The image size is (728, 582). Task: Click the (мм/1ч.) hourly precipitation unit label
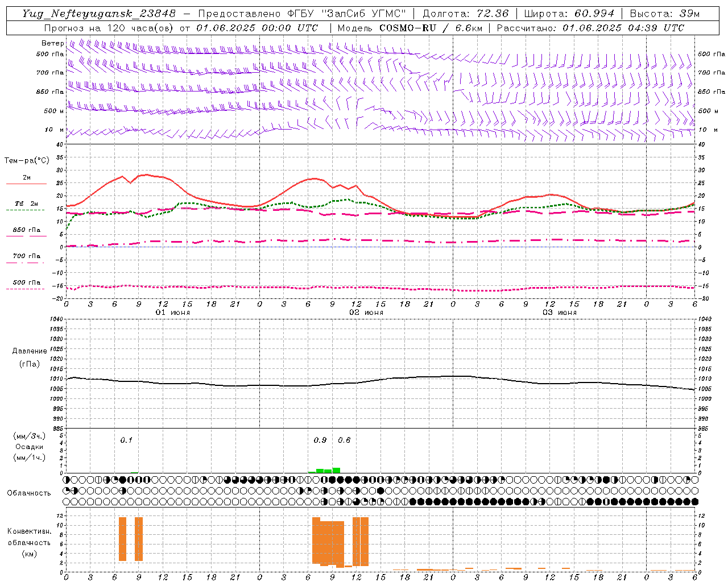pyautogui.click(x=29, y=458)
